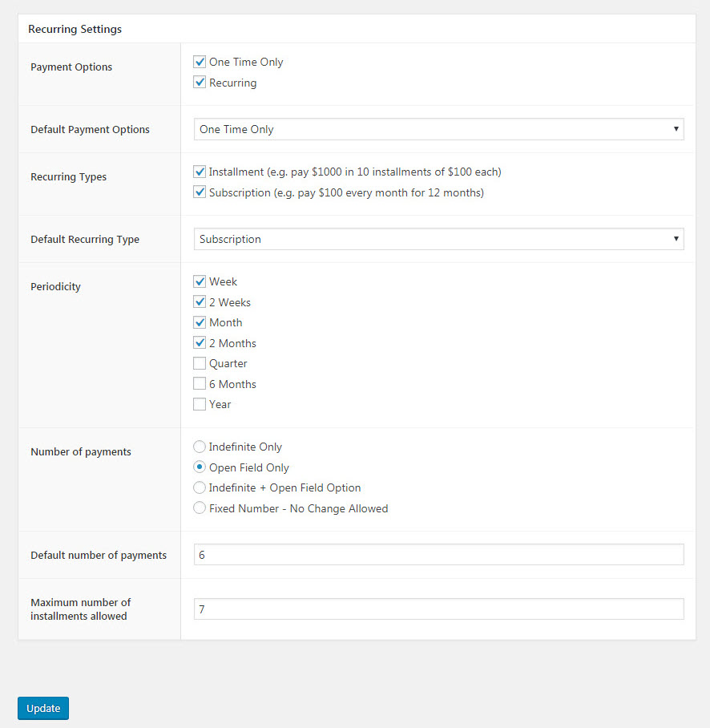The height and width of the screenshot is (728, 710).
Task: Toggle the Subscription recurring type checkbox
Action: (x=200, y=192)
